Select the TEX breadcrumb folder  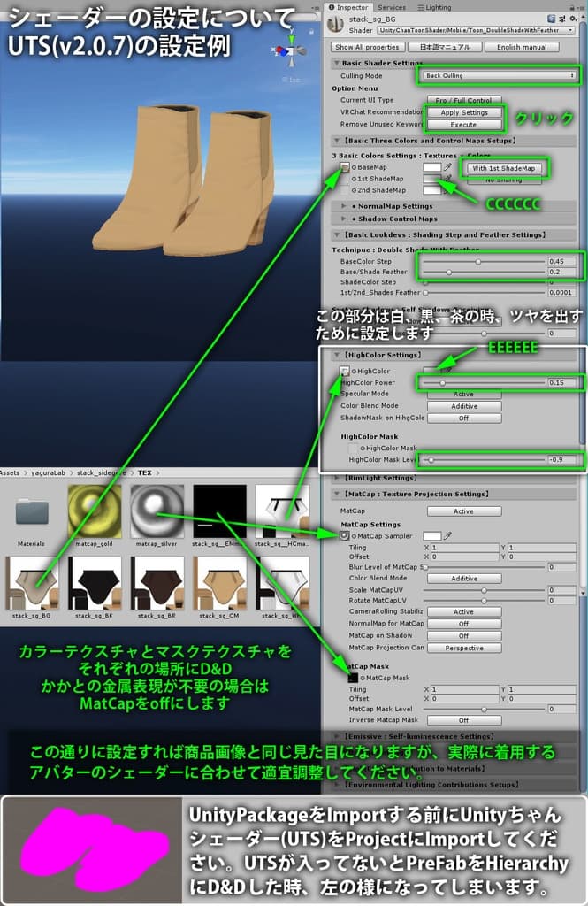click(144, 472)
